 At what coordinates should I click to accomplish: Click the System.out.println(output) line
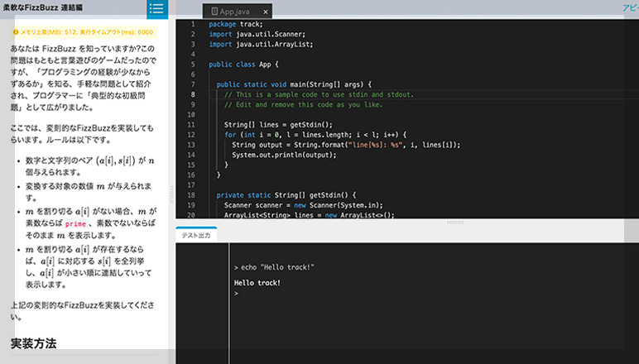tap(273, 155)
